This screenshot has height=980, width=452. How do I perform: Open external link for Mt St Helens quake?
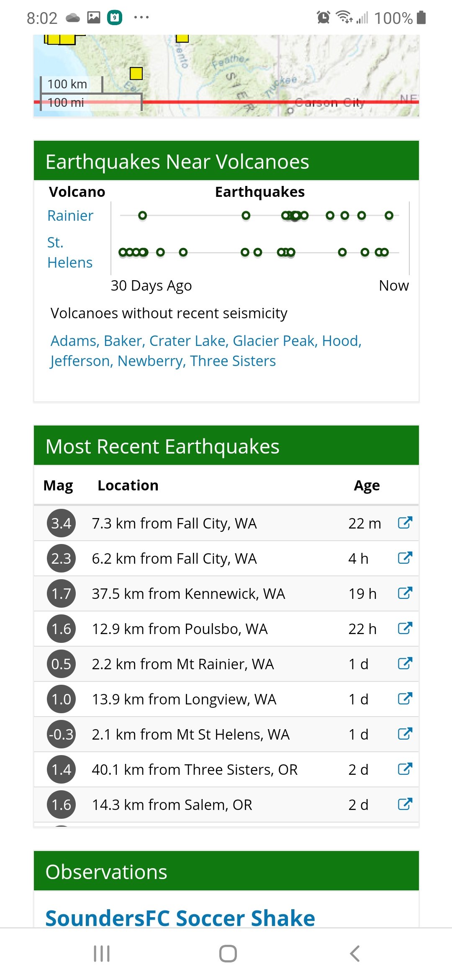point(405,734)
